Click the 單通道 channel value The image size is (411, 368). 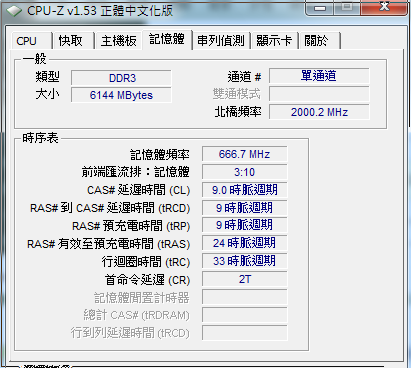pos(319,76)
